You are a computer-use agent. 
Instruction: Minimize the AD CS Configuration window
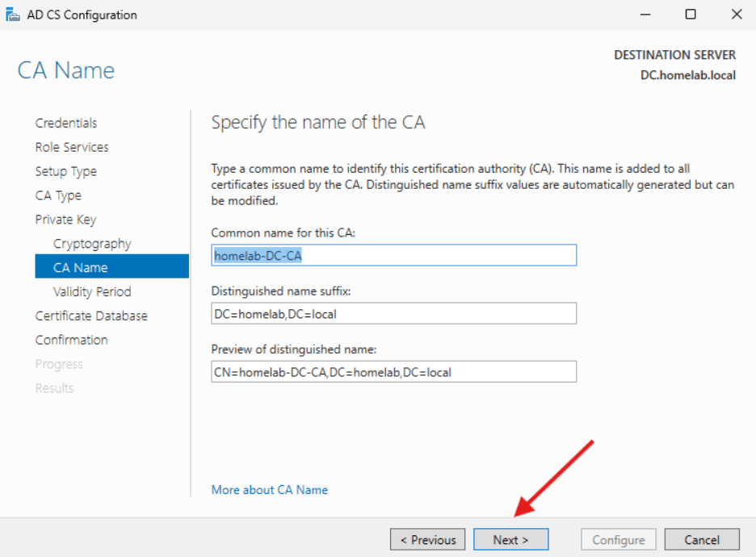coord(644,14)
